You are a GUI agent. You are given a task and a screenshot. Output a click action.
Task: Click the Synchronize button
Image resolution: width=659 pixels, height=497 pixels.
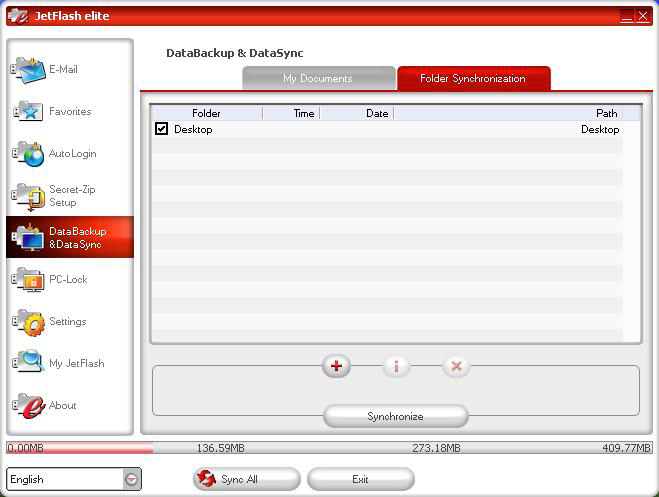(395, 416)
